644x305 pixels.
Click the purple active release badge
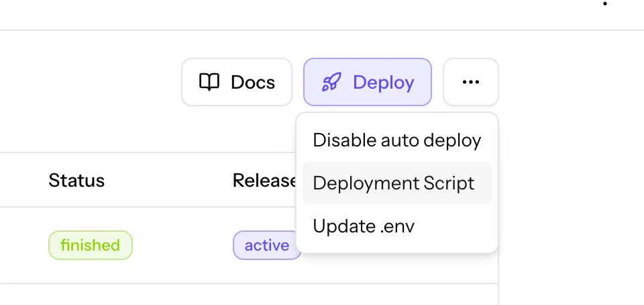pos(266,245)
